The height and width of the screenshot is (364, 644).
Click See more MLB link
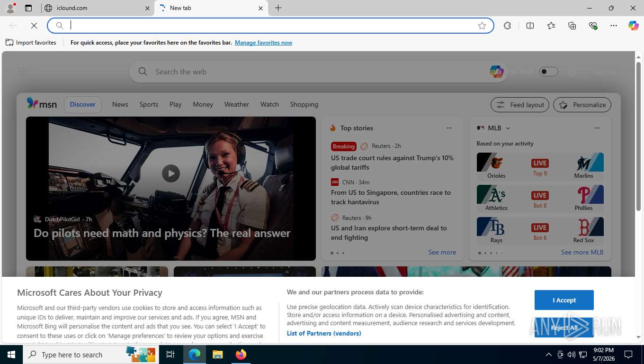(x=582, y=252)
